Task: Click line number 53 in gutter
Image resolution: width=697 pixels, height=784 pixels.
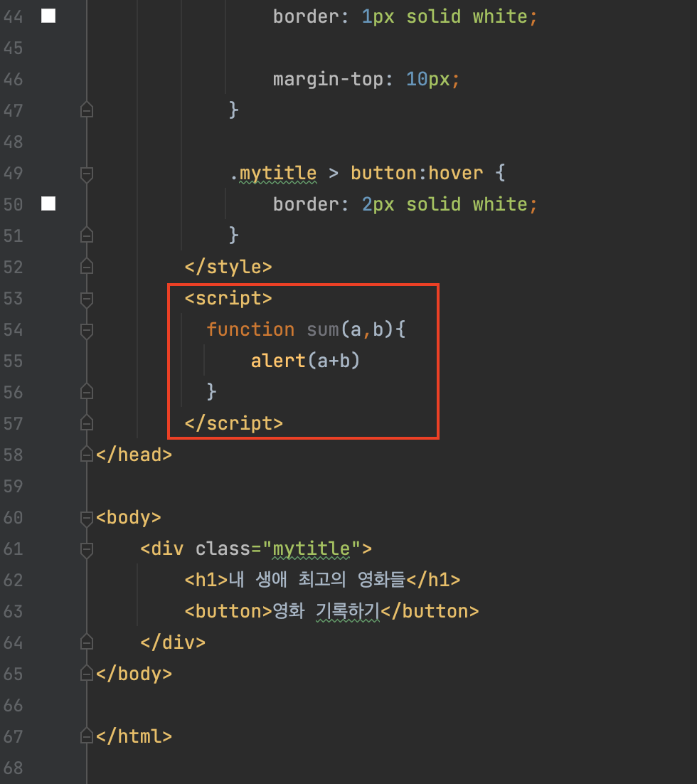Action: click(x=13, y=299)
